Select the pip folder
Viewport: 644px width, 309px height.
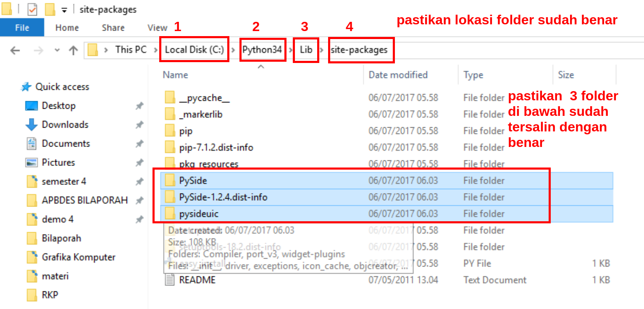click(186, 131)
